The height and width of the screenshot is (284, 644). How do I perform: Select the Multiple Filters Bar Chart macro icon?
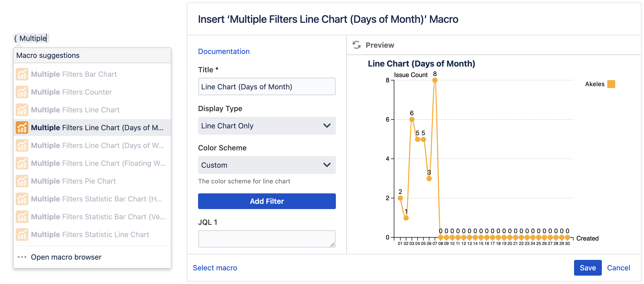pyautogui.click(x=22, y=74)
